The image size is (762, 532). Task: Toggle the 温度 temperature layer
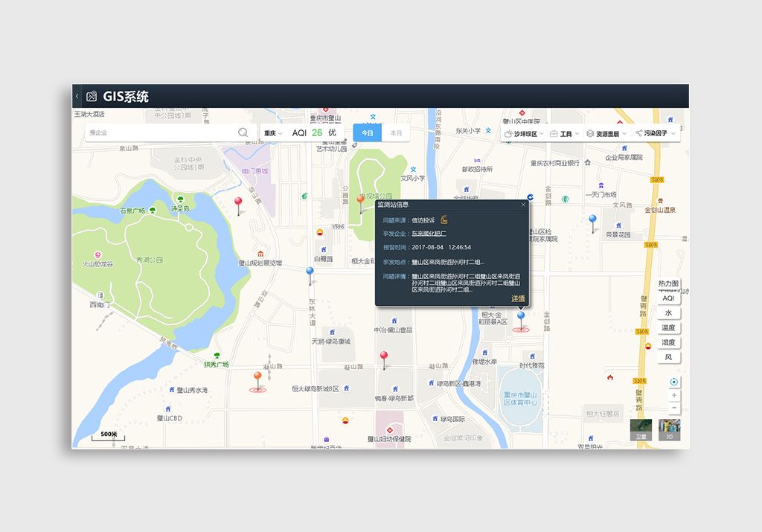coord(668,327)
